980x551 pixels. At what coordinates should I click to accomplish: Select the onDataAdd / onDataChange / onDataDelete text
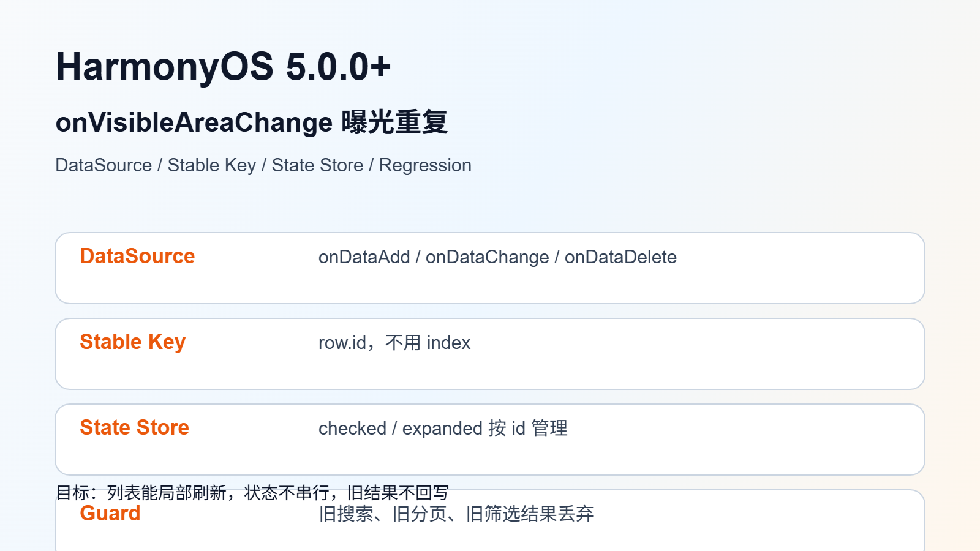[497, 257]
